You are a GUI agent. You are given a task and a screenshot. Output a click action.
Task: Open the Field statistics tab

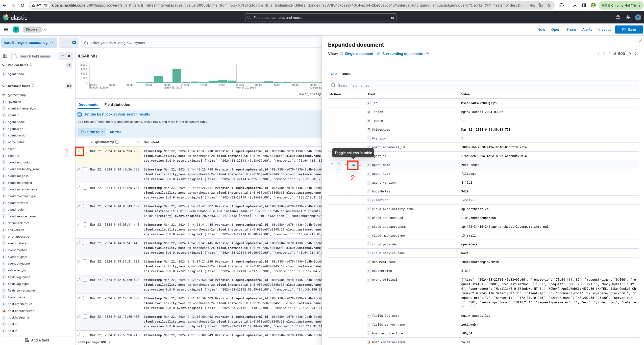pos(117,105)
